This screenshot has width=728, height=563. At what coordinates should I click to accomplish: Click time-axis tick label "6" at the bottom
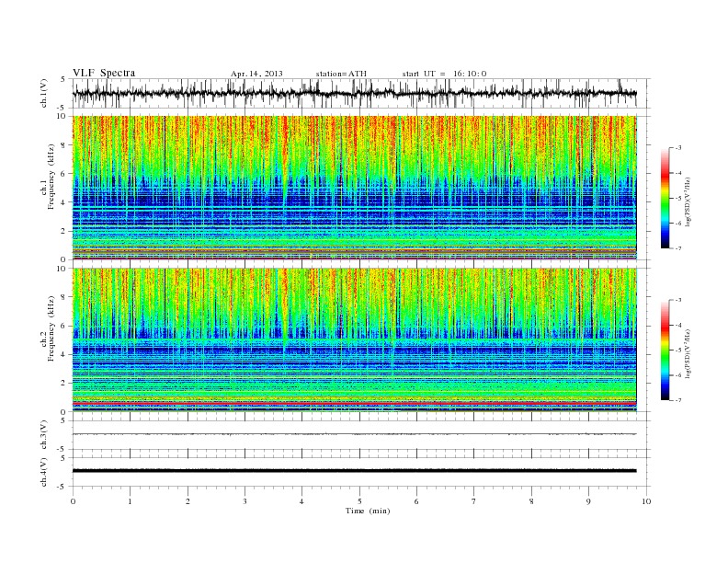click(416, 501)
